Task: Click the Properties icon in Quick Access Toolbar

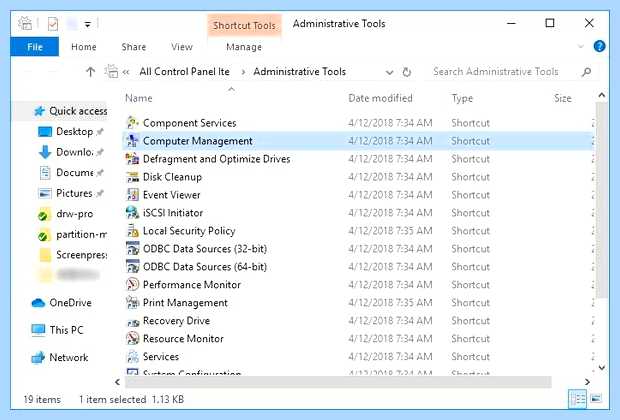Action: click(x=53, y=24)
